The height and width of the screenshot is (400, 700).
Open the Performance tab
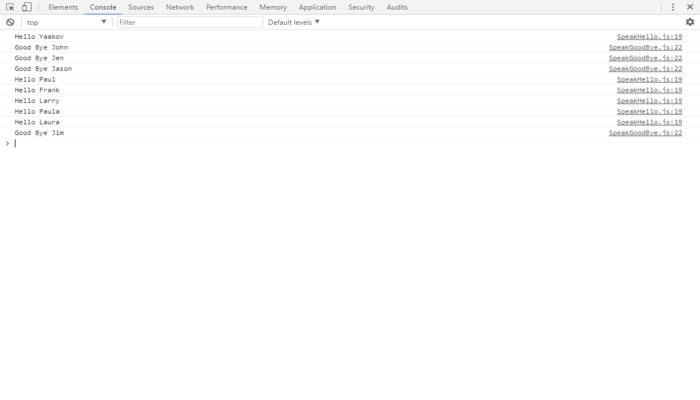click(x=227, y=7)
